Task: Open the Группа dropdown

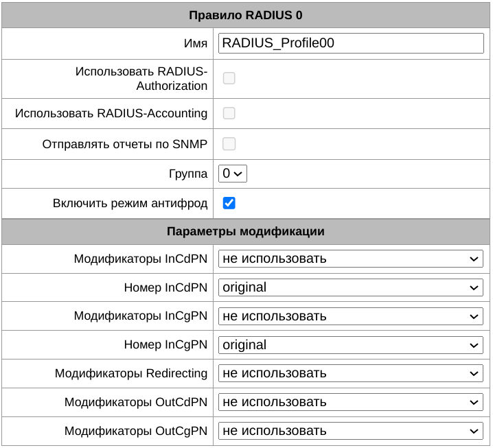Action: click(x=232, y=174)
